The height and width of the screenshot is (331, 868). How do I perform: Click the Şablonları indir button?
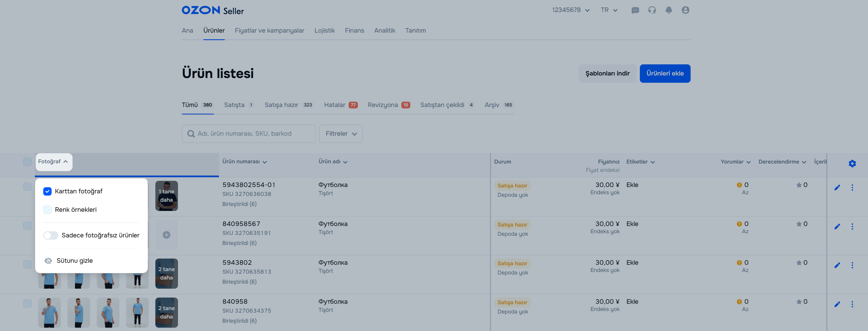[607, 73]
